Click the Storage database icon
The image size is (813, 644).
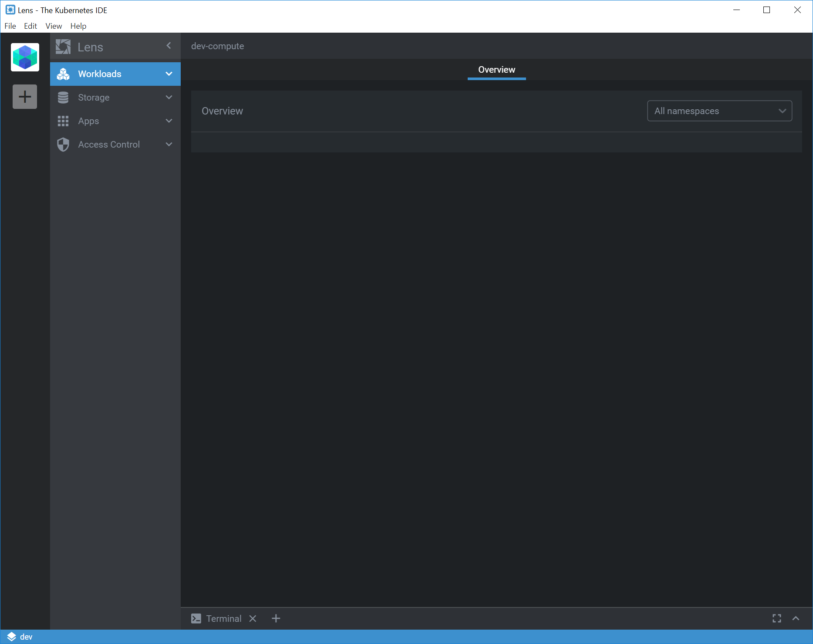click(x=63, y=98)
